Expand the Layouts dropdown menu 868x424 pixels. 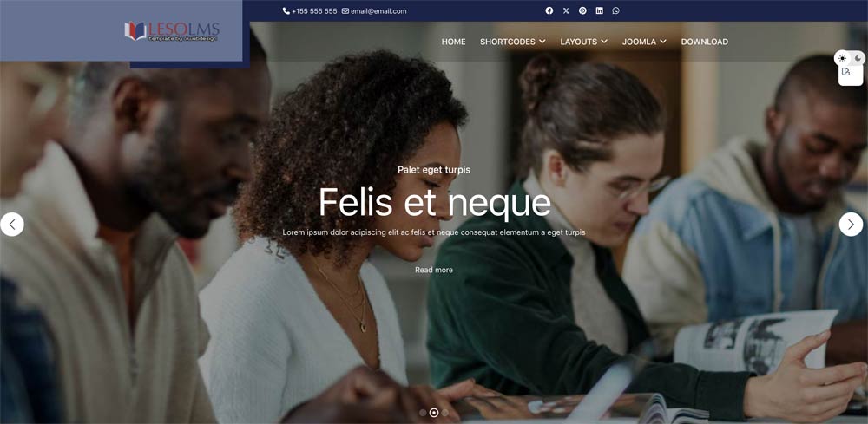(x=583, y=42)
